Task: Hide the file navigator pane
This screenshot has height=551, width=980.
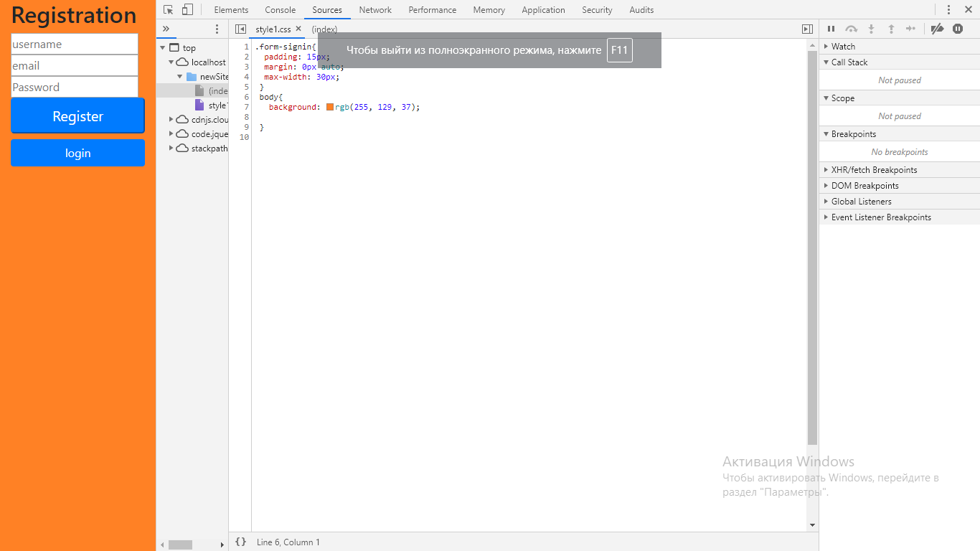Action: tap(241, 29)
